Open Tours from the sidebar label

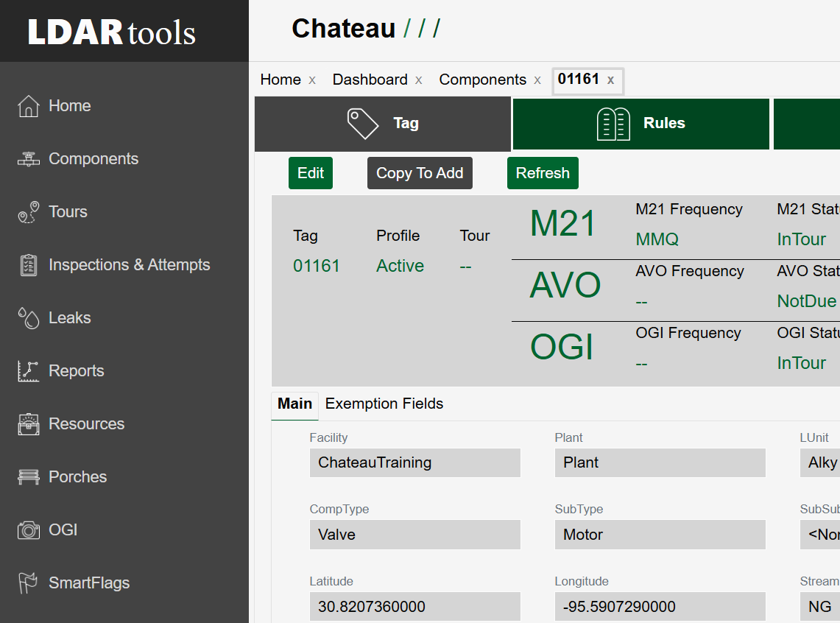click(x=68, y=212)
